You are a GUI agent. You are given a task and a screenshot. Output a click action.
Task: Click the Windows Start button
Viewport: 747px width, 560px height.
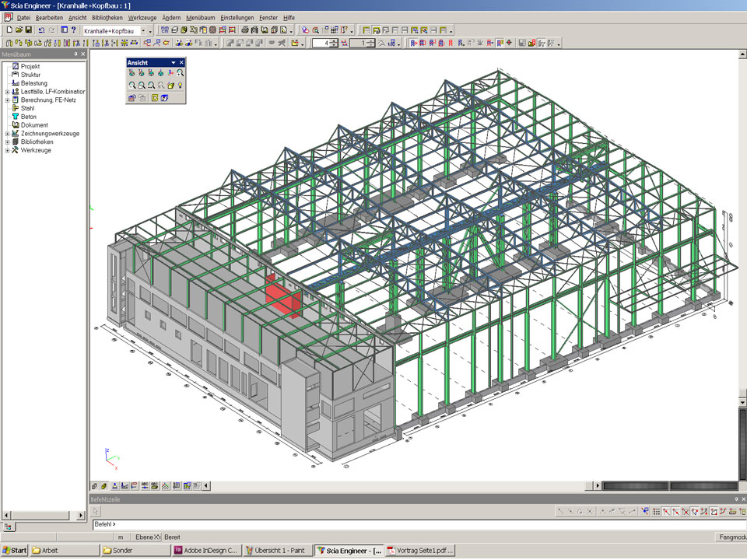click(x=15, y=551)
